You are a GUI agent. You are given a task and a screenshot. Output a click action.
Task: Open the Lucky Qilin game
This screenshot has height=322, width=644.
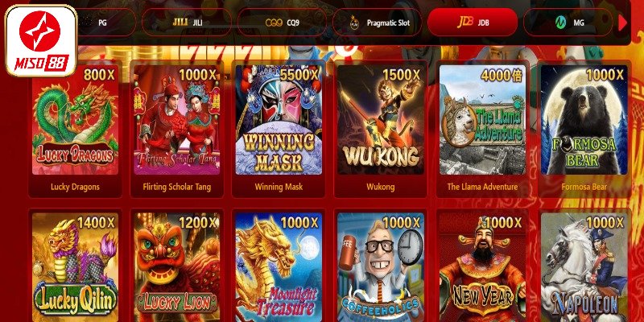click(x=75, y=267)
